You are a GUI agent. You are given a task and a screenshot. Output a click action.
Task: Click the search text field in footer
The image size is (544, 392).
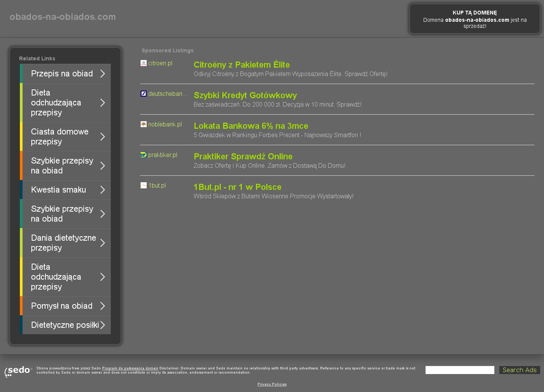460,370
